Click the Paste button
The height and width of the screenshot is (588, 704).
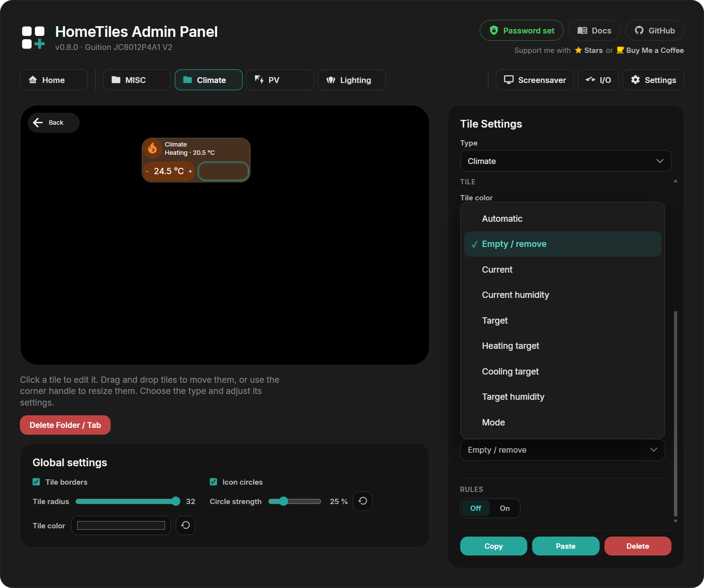point(566,546)
